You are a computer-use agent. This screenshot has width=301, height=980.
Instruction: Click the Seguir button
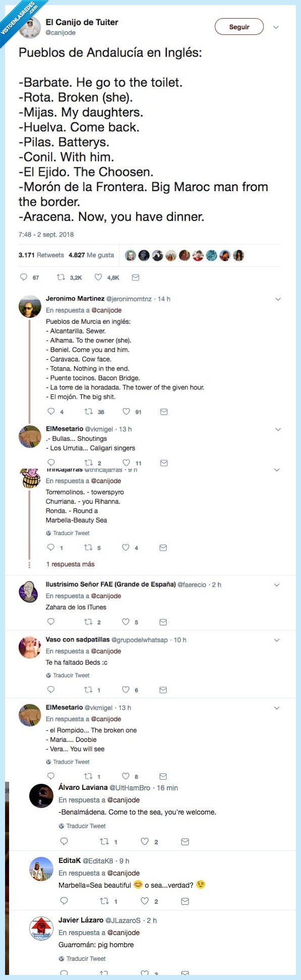click(239, 27)
